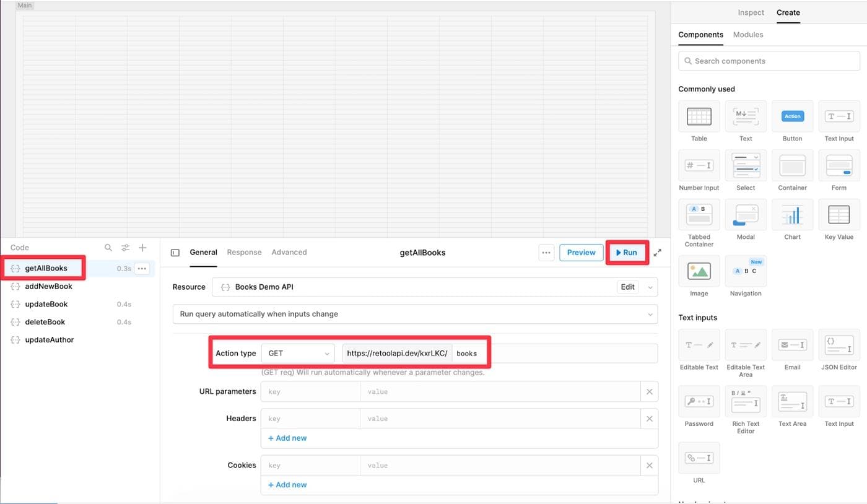Screen dimensions: 867x504
Task: Select the Modal component icon
Action: click(x=746, y=215)
